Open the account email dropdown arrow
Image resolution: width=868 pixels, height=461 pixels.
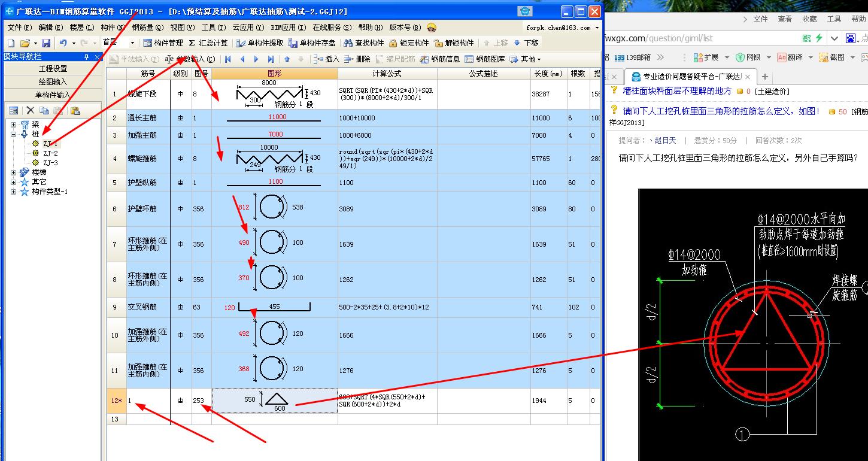click(x=597, y=28)
